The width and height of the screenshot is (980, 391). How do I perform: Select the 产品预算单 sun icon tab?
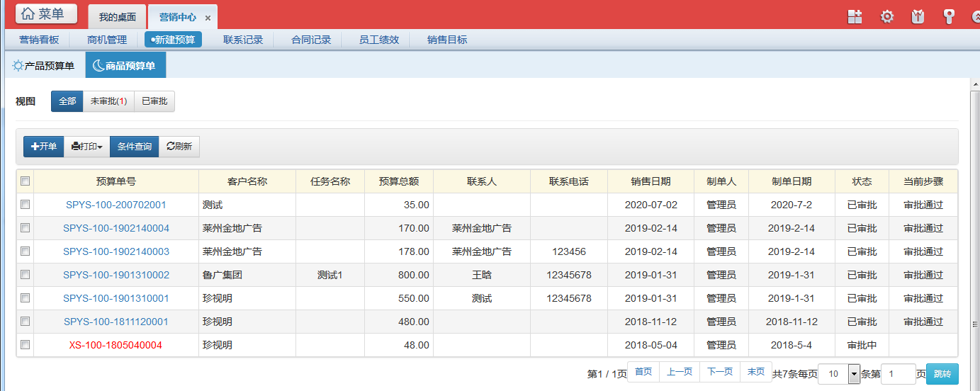point(44,66)
